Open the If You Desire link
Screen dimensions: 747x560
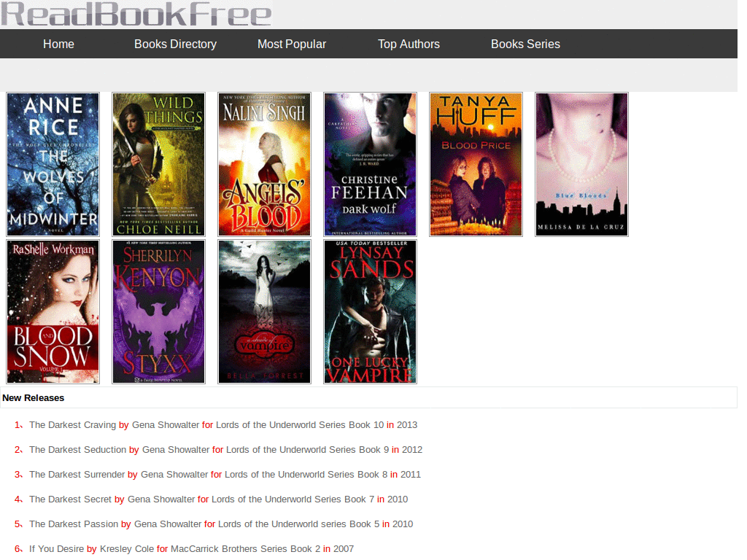(x=56, y=548)
